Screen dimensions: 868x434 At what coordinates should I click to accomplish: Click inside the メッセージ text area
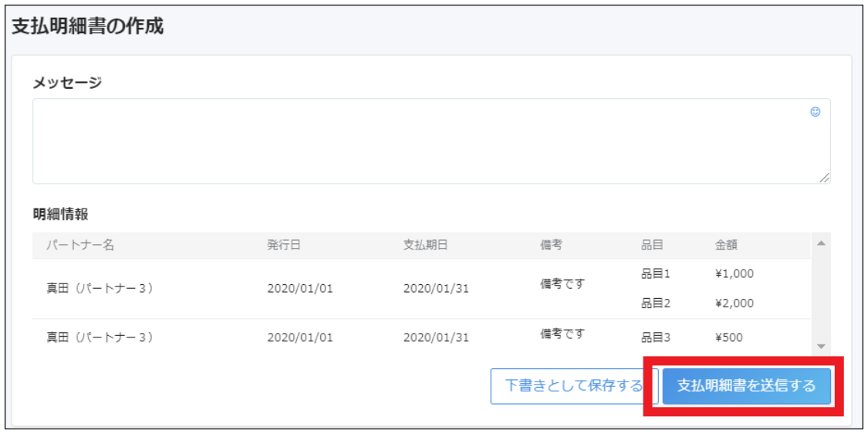pos(431,141)
